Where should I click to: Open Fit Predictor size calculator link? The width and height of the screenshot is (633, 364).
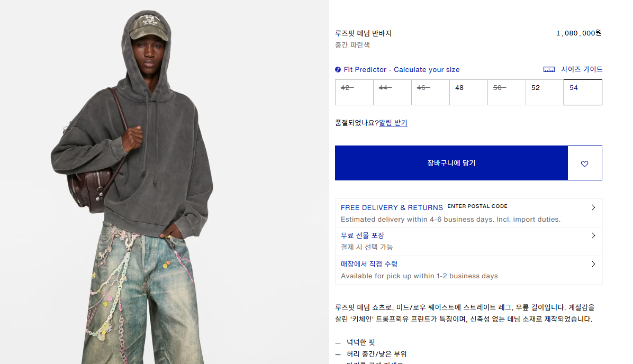pos(402,69)
